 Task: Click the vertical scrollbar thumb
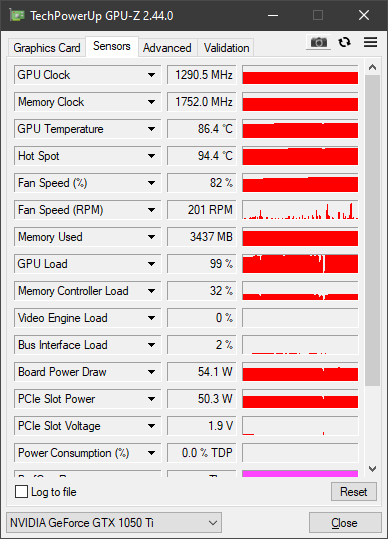tap(373, 230)
